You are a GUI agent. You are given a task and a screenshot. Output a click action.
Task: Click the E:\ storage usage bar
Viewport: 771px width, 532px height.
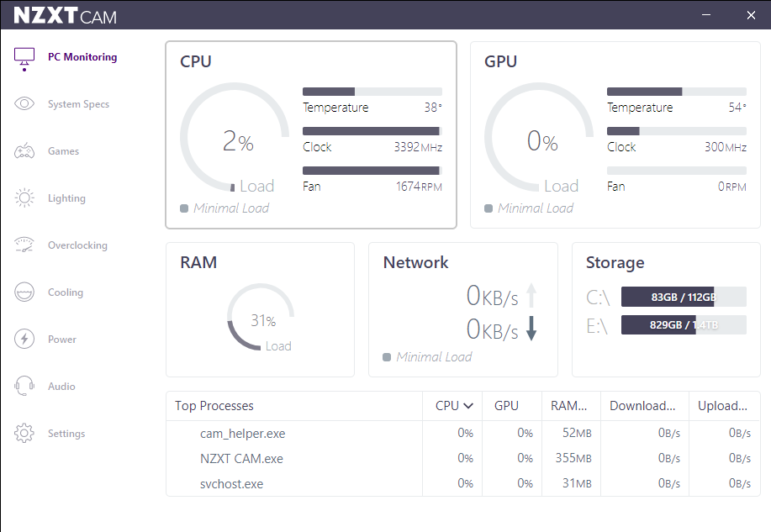(x=683, y=325)
